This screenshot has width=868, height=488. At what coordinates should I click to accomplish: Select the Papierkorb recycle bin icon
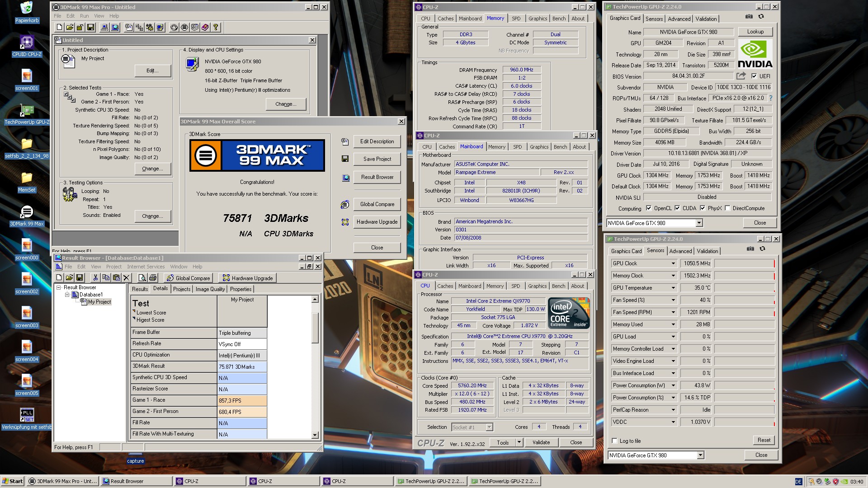(27, 12)
